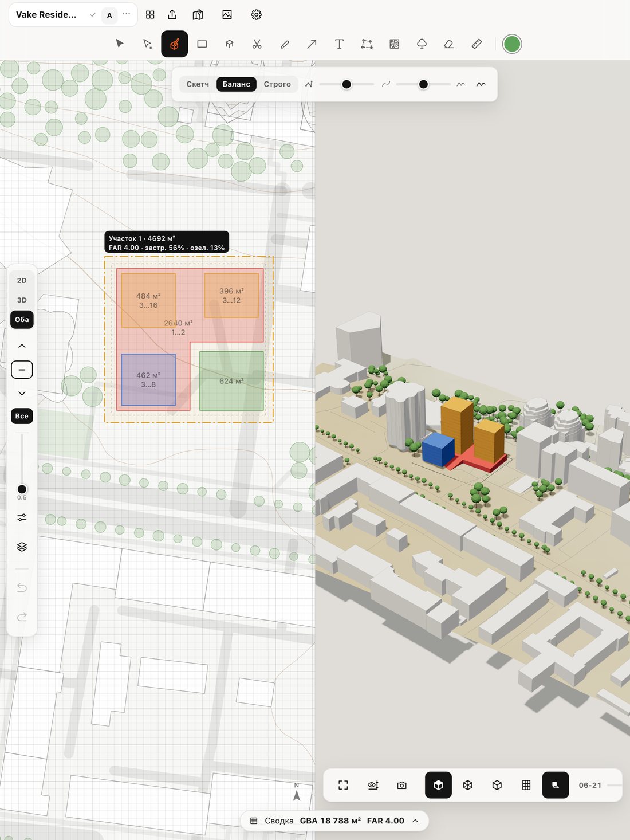
Task: Select the arrow pointer tool
Action: pyautogui.click(x=120, y=44)
